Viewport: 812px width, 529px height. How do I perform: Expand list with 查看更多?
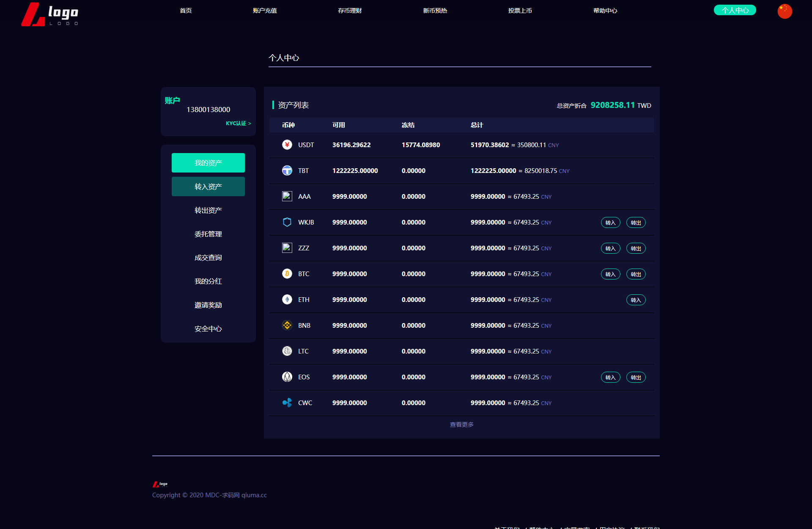point(461,425)
